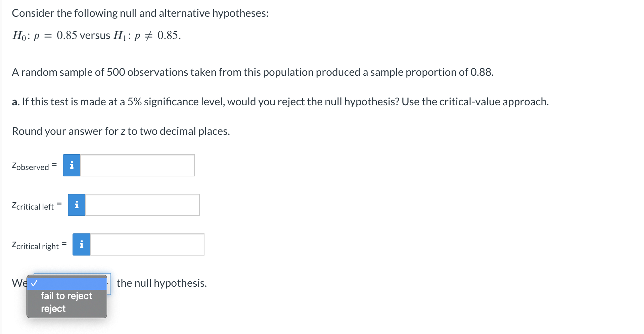Click the checkmark in the dropdown menu
Screen dimensions: 644x334
click(x=34, y=283)
